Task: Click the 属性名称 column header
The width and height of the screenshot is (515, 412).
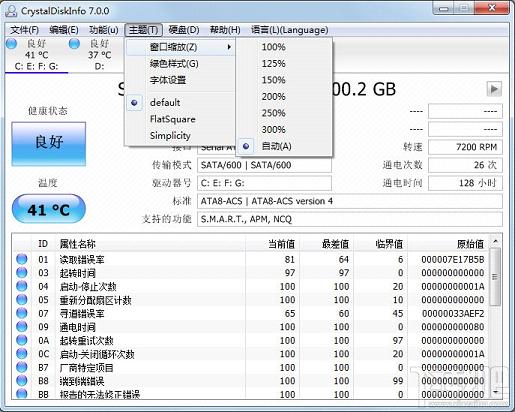Action: tap(150, 244)
